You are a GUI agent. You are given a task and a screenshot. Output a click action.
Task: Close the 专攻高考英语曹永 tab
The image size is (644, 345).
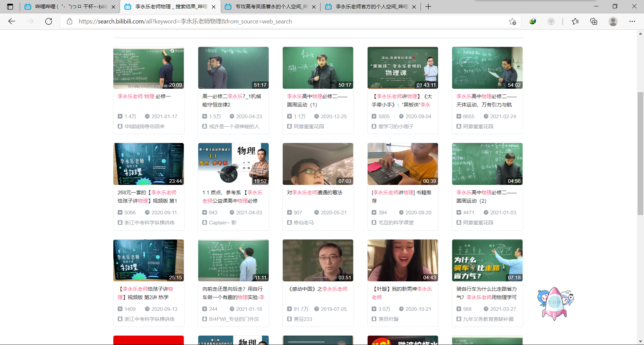click(x=314, y=7)
